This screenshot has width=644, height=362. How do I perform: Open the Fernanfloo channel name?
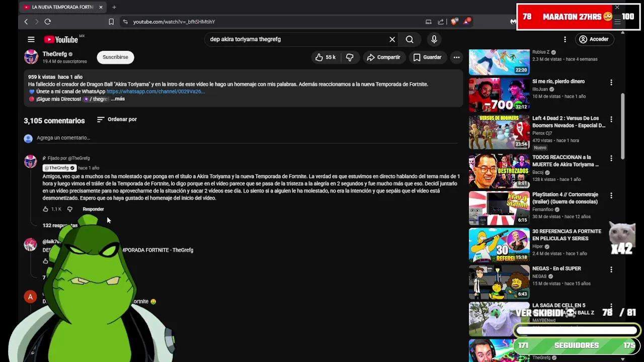tap(543, 209)
